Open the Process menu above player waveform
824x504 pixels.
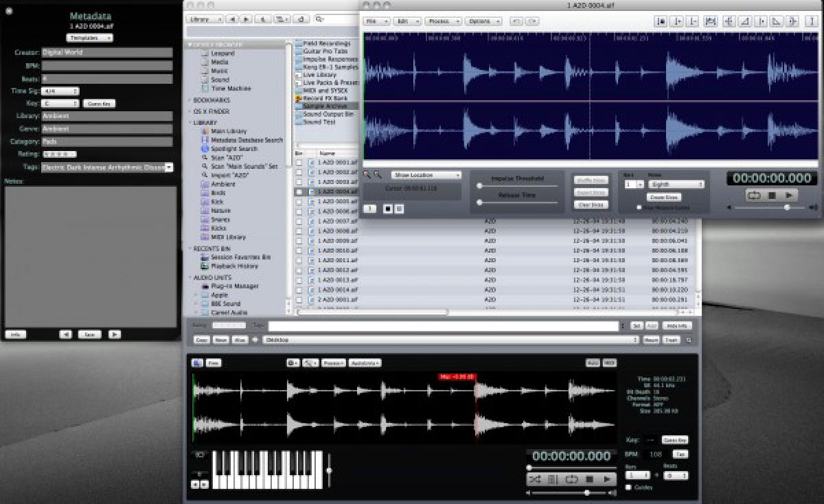point(334,363)
